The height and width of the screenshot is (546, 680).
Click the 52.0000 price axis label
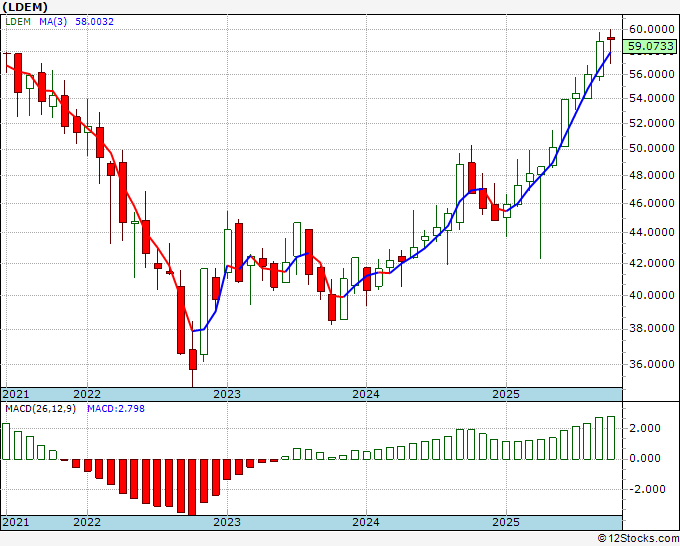[652, 123]
